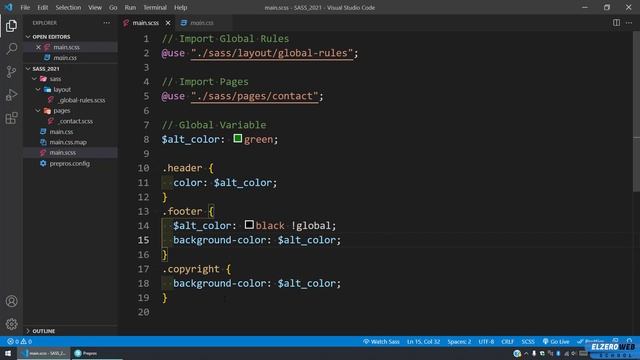
Task: Click the global-rules import path link
Action: point(272,53)
